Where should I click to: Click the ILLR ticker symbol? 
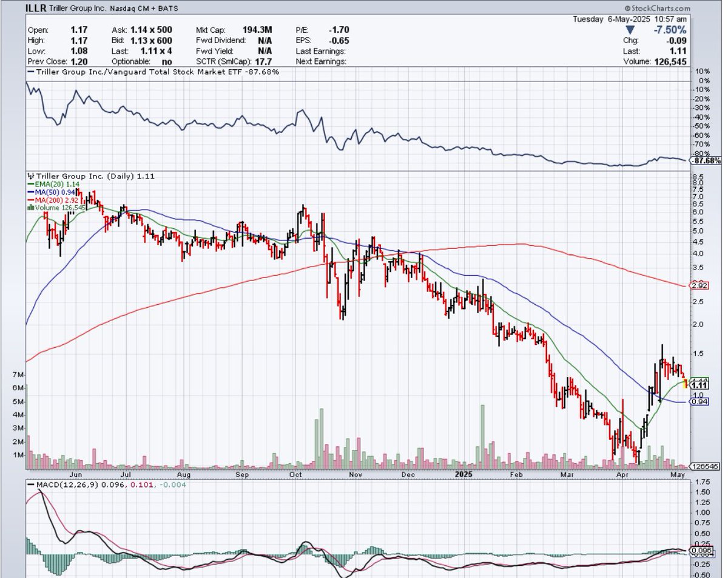pos(36,8)
